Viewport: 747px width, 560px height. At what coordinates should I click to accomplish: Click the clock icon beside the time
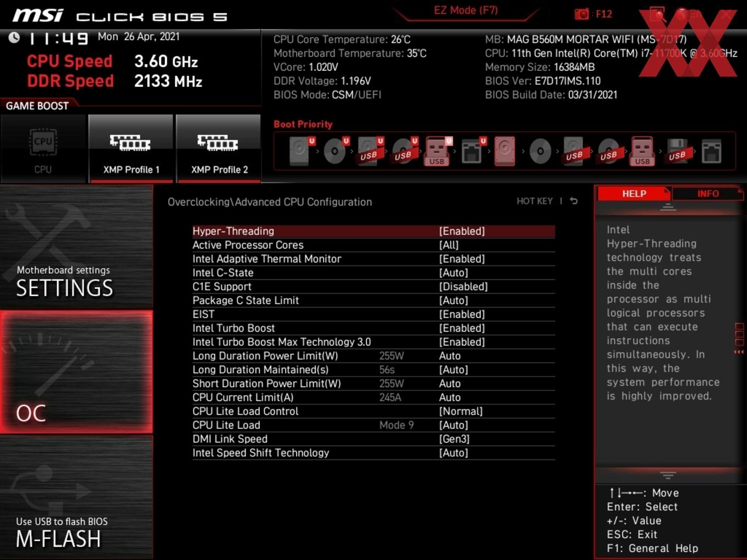[x=14, y=37]
